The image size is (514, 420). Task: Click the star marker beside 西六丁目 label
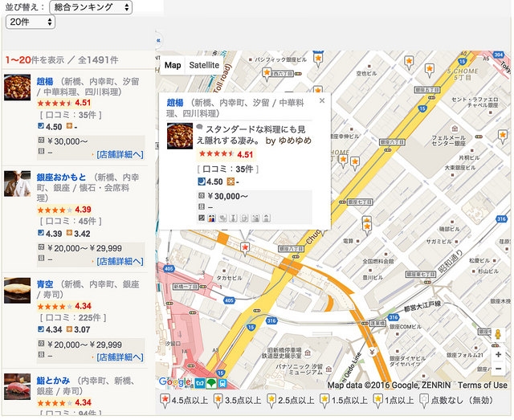pos(267,74)
